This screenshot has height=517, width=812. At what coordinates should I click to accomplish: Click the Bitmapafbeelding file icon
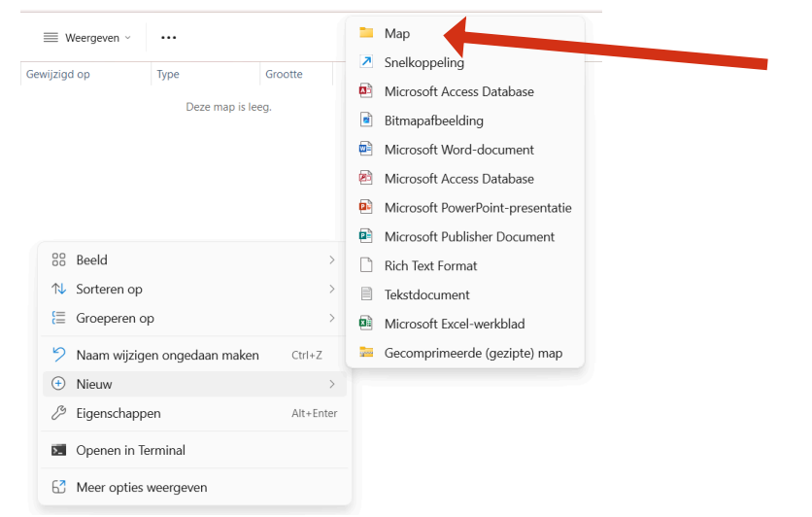(x=366, y=121)
